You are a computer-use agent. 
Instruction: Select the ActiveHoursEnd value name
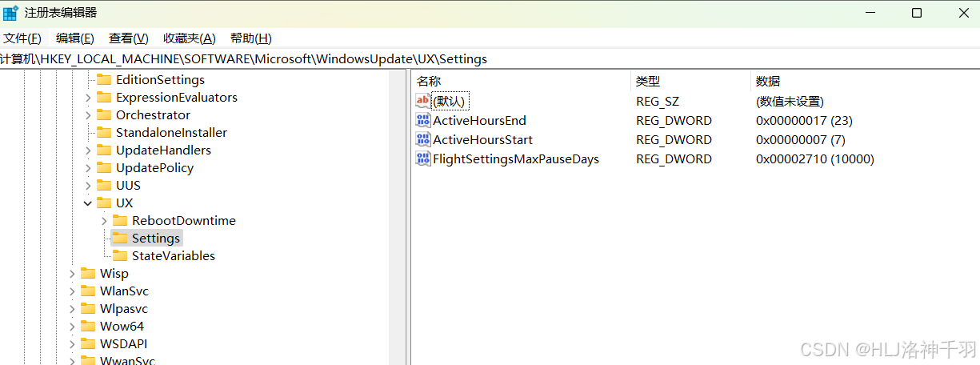479,120
